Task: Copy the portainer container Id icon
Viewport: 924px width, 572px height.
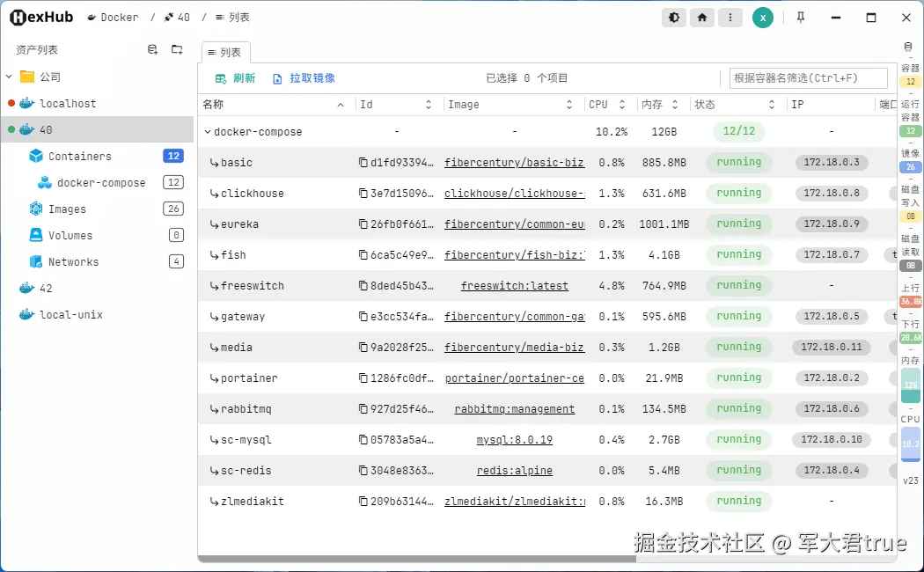Action: (363, 378)
